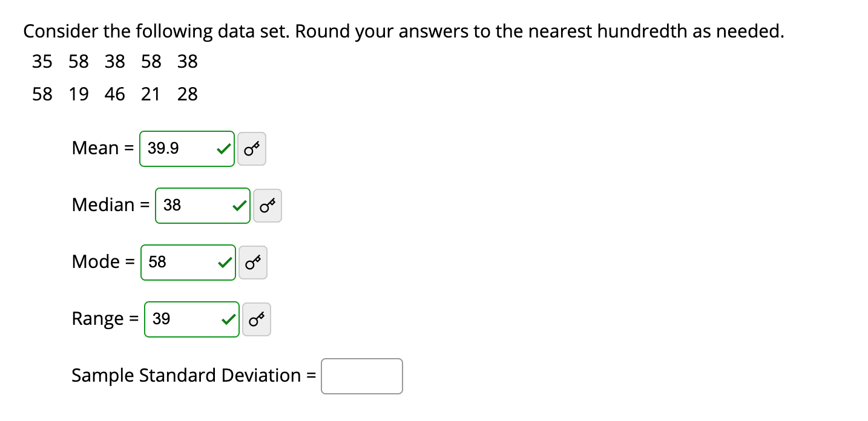Click the instruction text about rounding
This screenshot has height=421, width=868.
coord(403,31)
